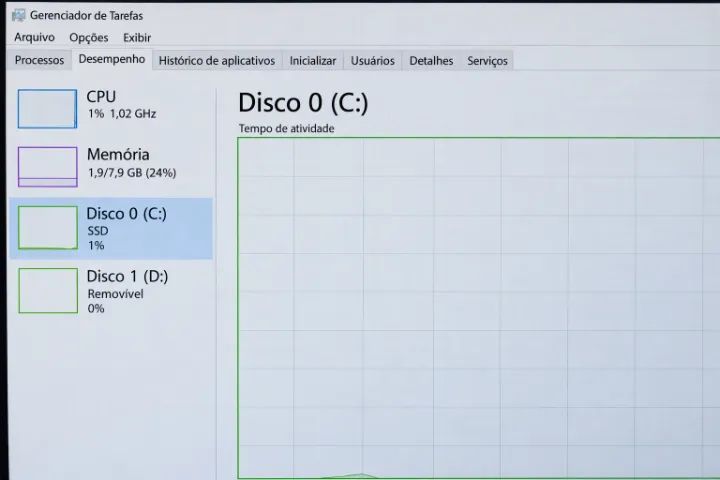720x480 pixels.
Task: Click the SSD label under Disco 0
Action: click(x=98, y=231)
